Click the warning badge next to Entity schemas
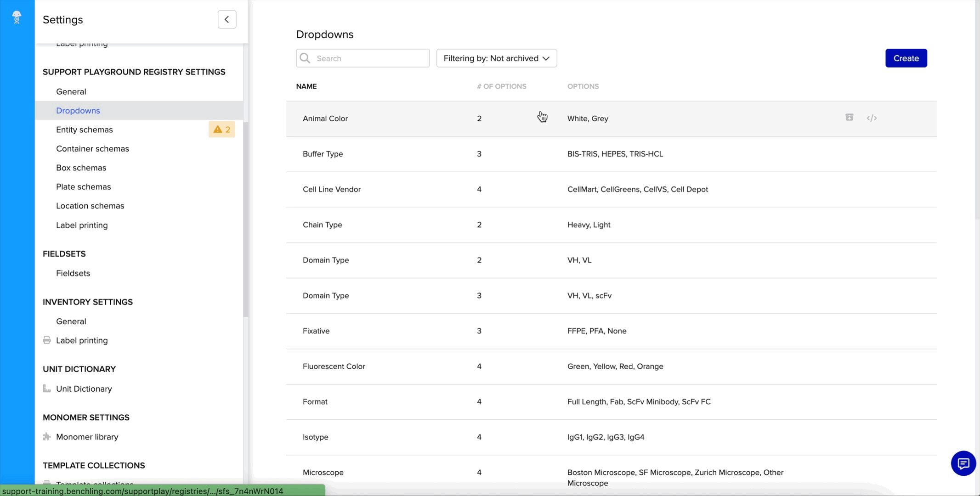This screenshot has width=980, height=496. [222, 130]
